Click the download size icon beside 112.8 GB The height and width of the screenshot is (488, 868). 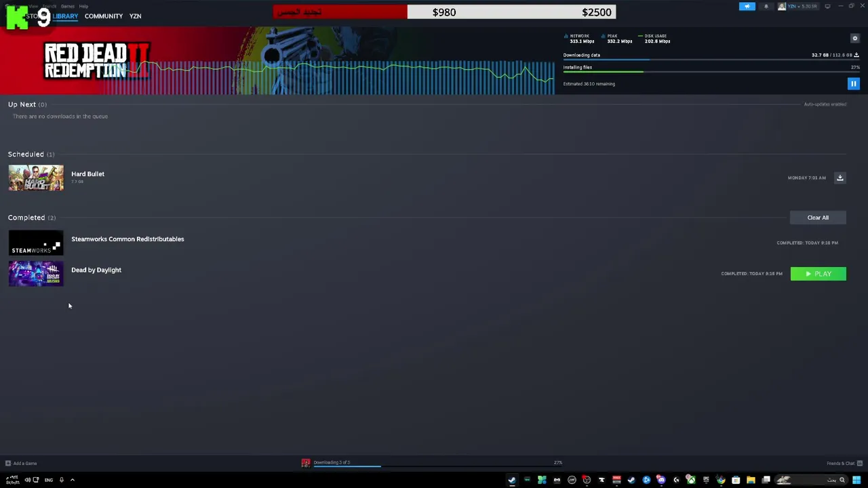tap(856, 55)
